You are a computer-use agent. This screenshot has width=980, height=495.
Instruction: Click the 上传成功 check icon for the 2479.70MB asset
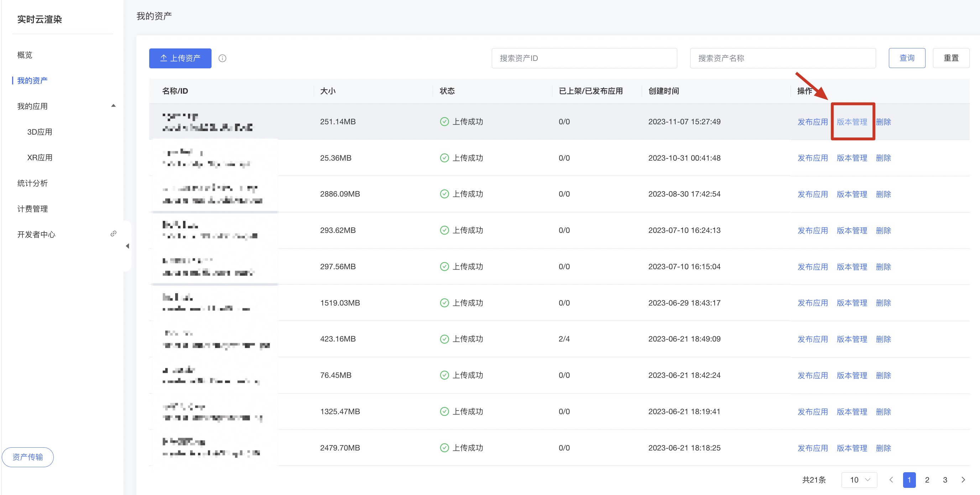coord(444,448)
